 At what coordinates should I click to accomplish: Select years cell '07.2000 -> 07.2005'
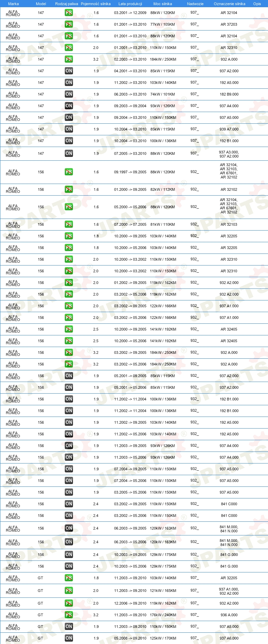click(130, 224)
